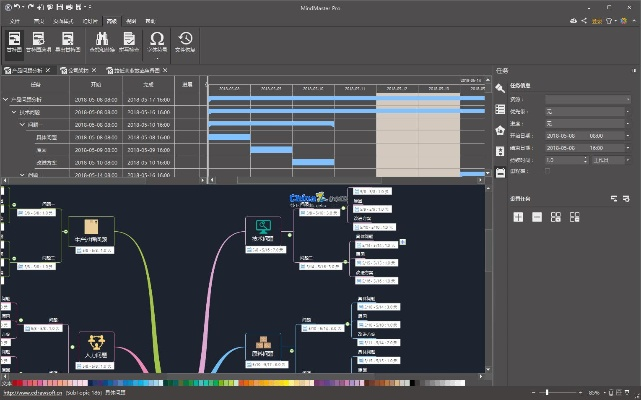Click the Omega special symbol icon
Screen dimensions: 641x400
(157, 41)
